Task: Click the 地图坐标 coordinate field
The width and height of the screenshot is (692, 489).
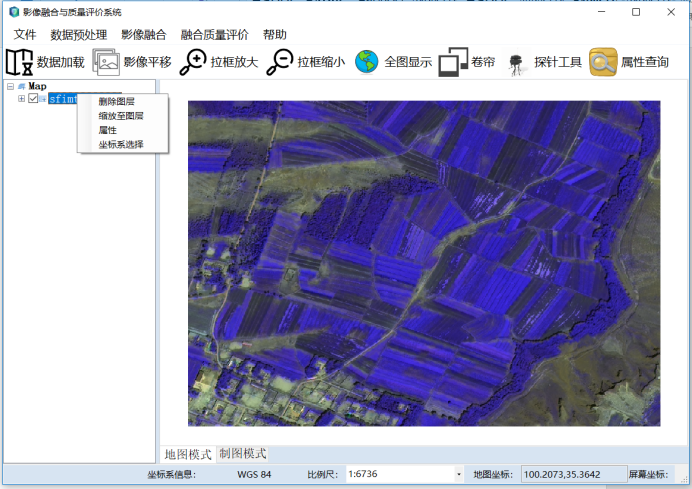Action: coord(562,474)
